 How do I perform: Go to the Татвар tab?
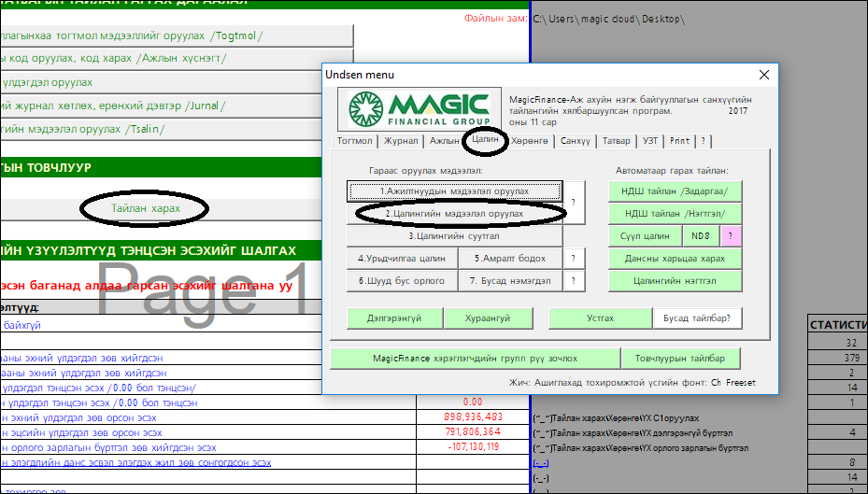click(x=616, y=141)
